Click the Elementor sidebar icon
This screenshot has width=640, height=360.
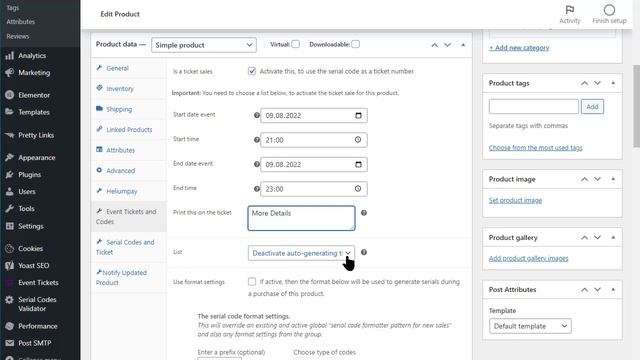9,95
